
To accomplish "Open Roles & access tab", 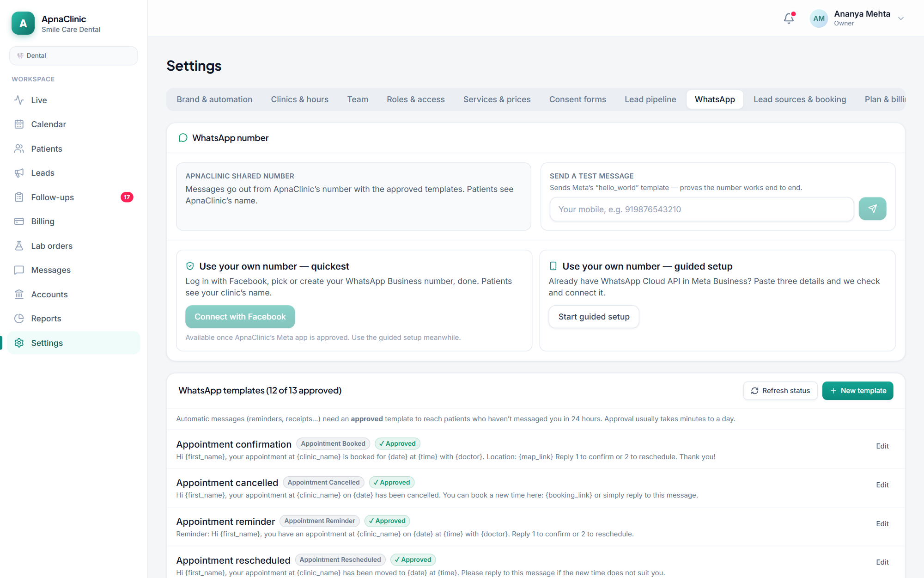I will pos(416,99).
